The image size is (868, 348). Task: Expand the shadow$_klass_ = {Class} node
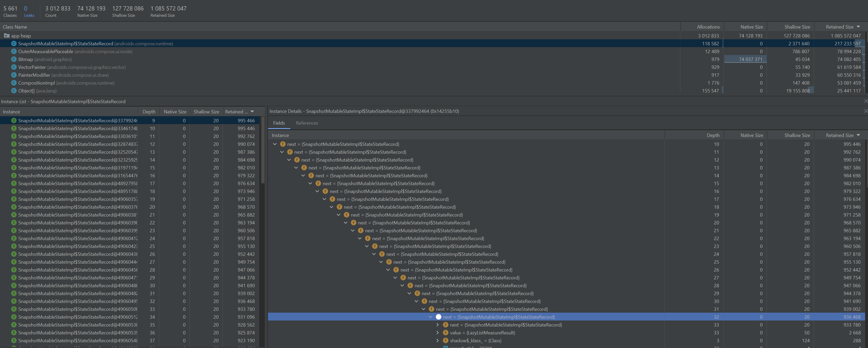437,340
